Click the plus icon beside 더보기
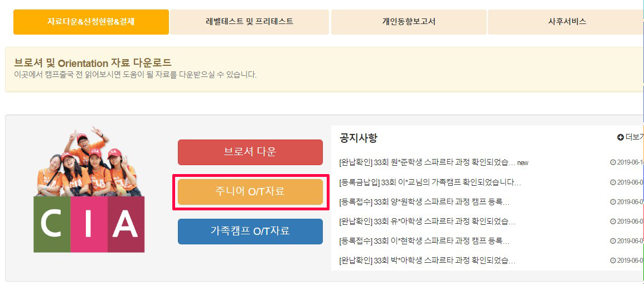 (620, 137)
